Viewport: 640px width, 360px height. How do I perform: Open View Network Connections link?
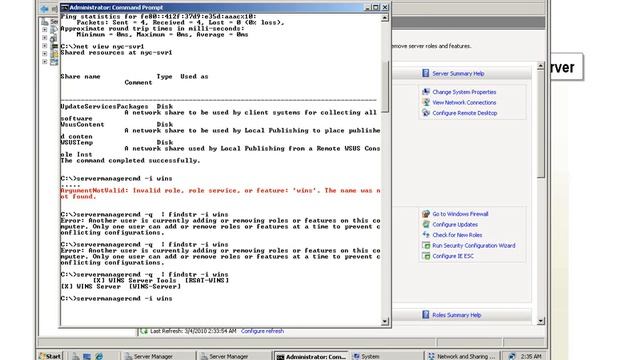coord(464,103)
